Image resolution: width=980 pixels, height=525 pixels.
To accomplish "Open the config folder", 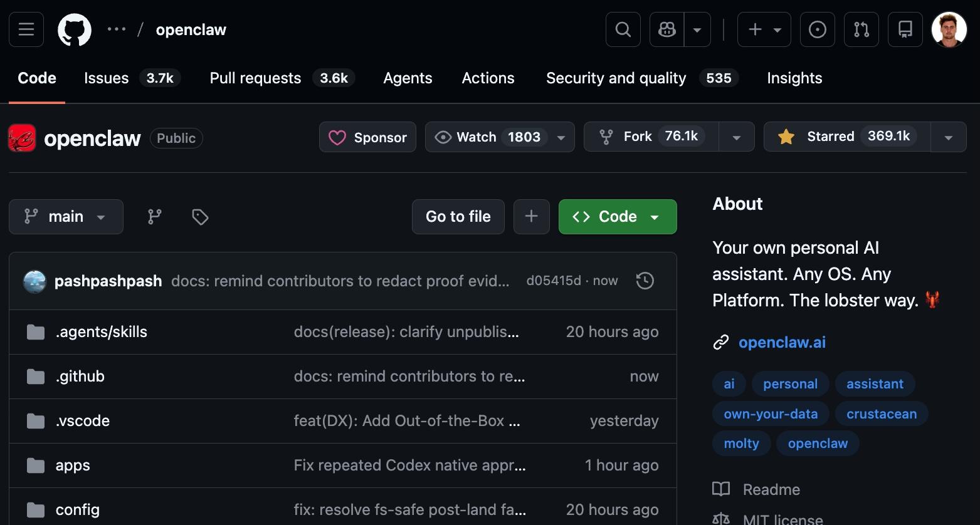I will click(78, 510).
